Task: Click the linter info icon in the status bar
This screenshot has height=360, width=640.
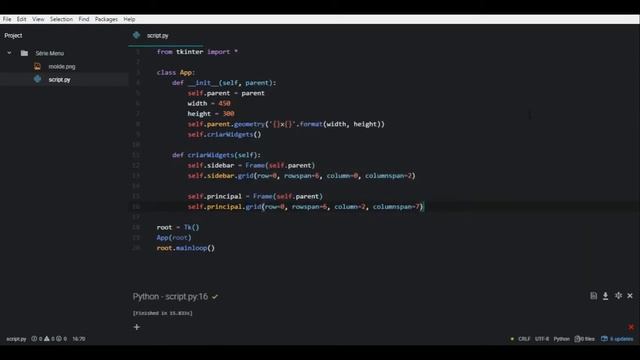Action: pos(59,339)
